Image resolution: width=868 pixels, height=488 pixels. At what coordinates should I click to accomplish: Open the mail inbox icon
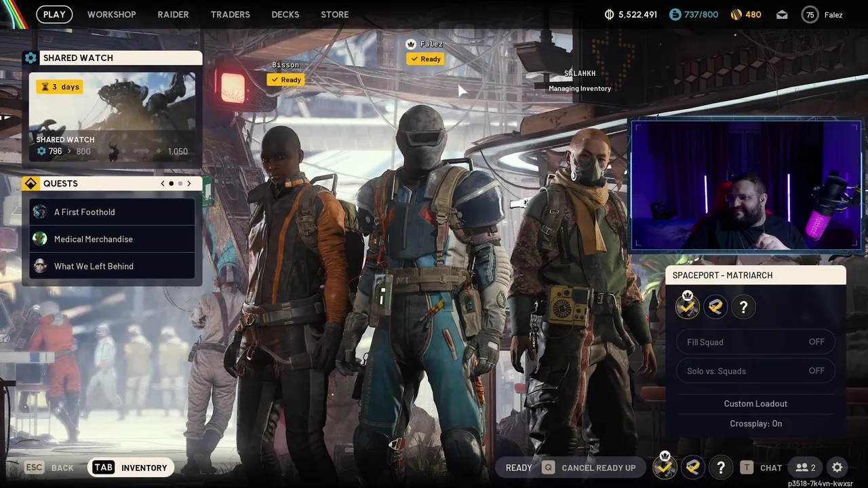pos(782,14)
